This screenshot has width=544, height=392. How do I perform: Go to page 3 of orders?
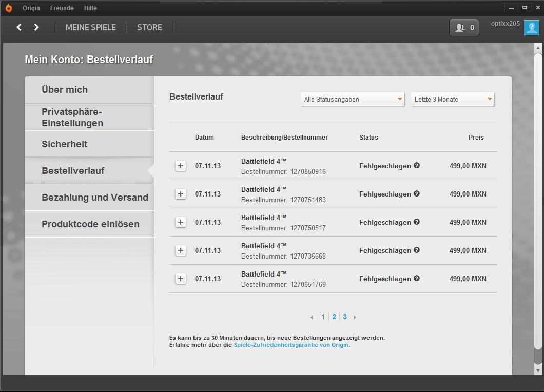point(345,317)
